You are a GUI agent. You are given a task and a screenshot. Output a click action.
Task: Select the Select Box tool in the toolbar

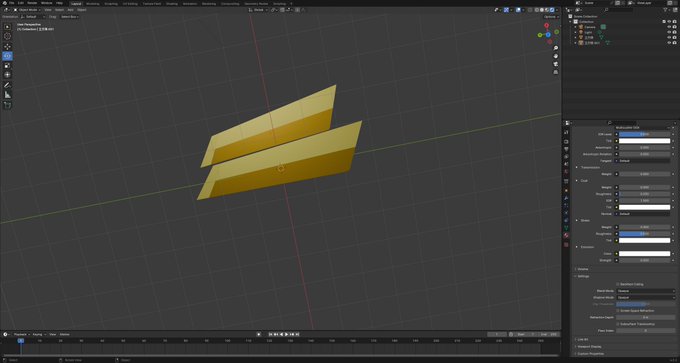click(7, 27)
